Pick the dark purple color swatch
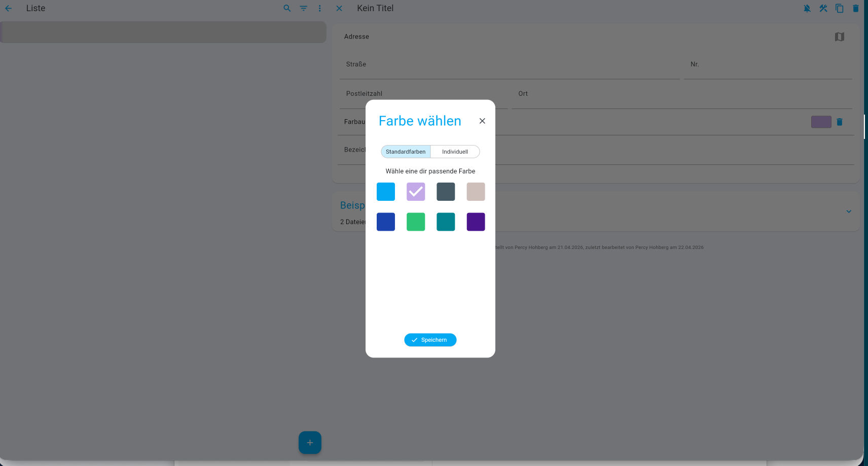 tap(476, 222)
